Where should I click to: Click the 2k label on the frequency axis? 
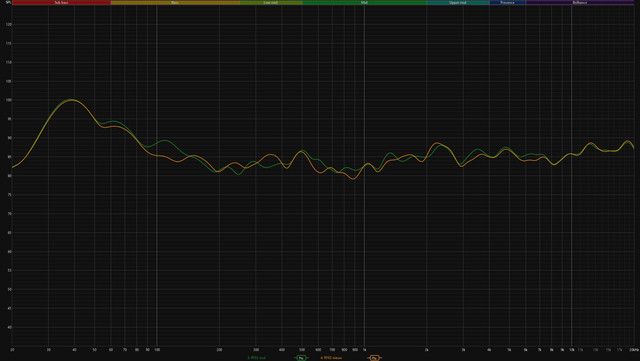(427, 350)
